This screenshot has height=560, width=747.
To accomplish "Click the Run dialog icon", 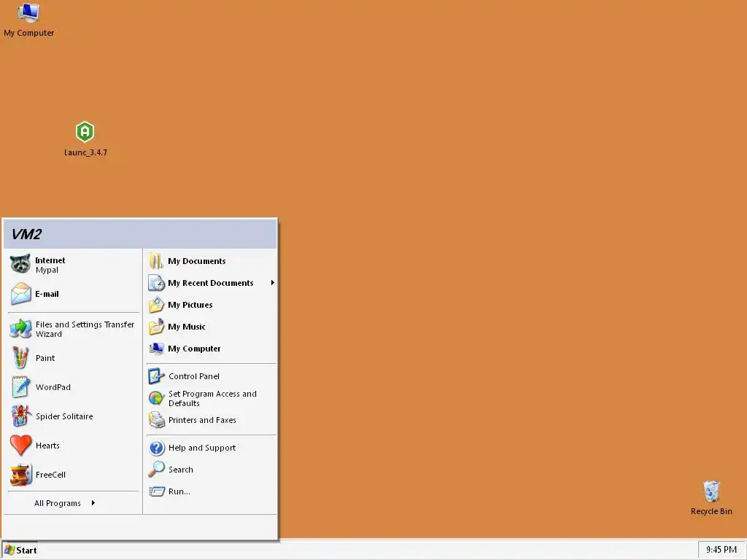I will 156,491.
